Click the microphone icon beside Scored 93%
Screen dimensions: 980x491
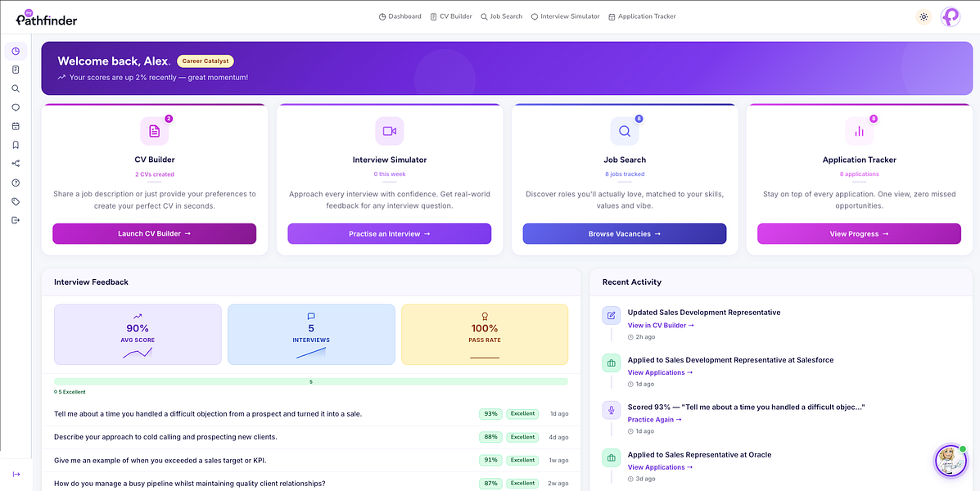[x=612, y=411]
